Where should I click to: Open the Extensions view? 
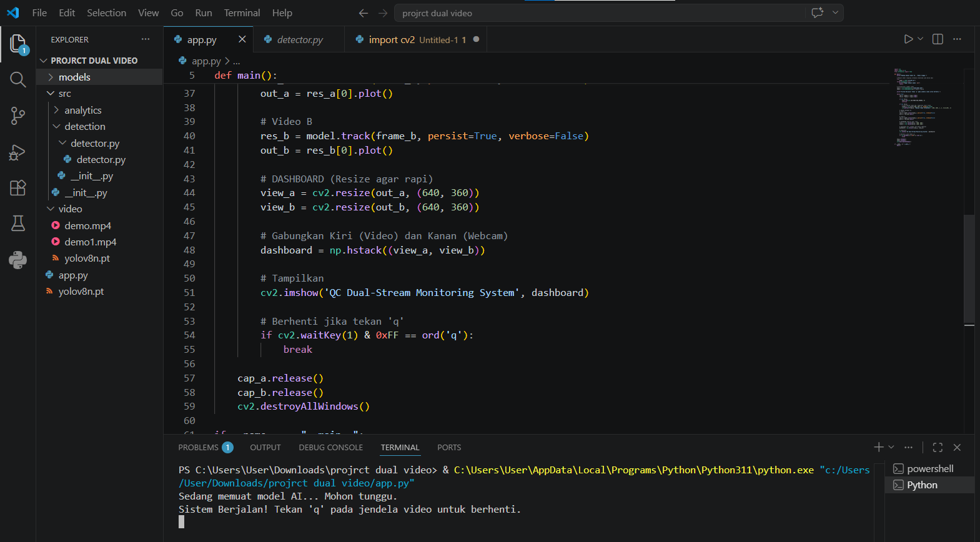(x=17, y=187)
